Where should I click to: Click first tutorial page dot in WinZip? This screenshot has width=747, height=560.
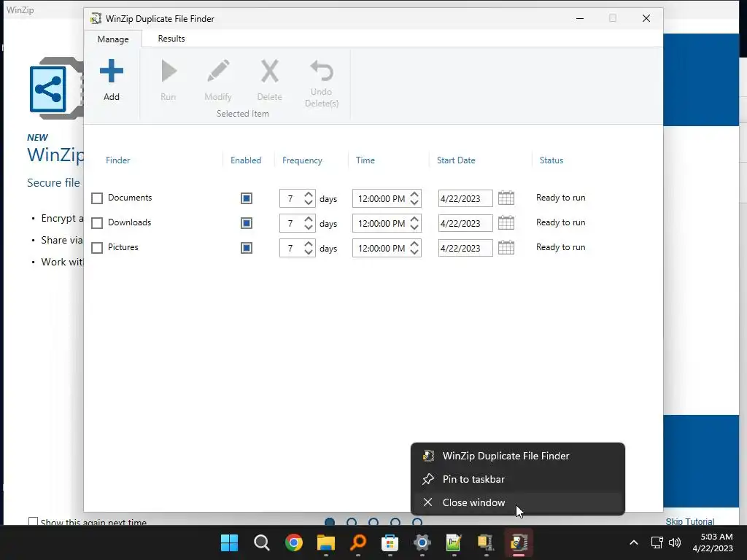pos(329,522)
